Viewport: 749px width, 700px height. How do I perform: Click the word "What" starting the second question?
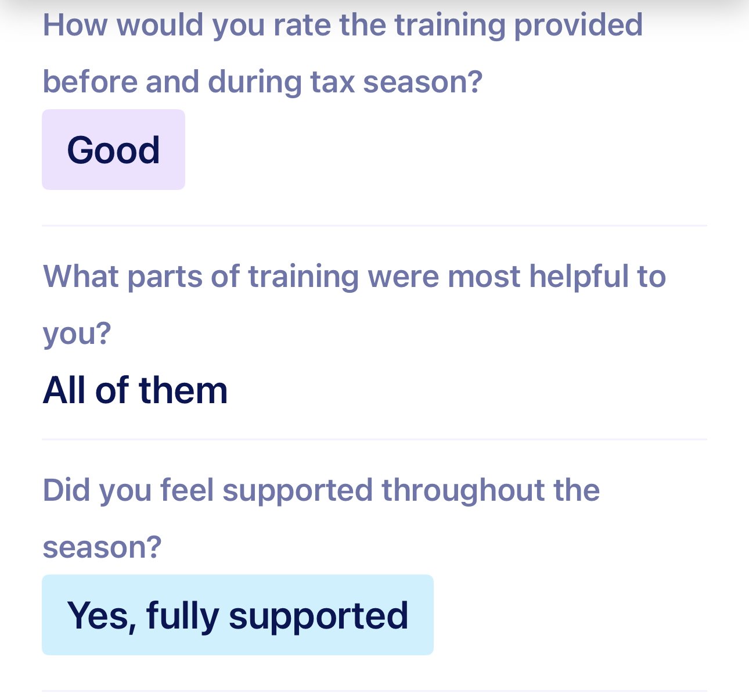(x=81, y=276)
